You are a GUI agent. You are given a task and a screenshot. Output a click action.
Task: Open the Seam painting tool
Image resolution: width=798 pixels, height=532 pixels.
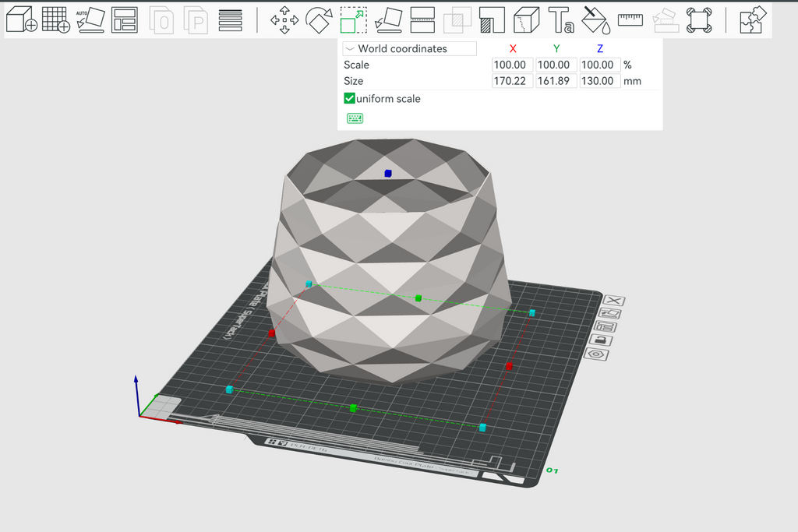point(526,20)
